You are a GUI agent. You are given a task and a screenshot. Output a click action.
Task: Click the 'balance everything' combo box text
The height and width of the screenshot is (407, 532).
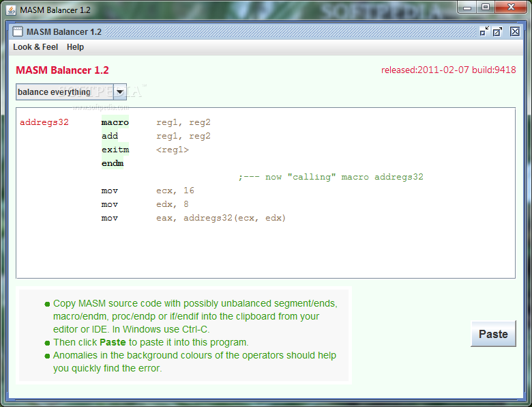[55, 92]
